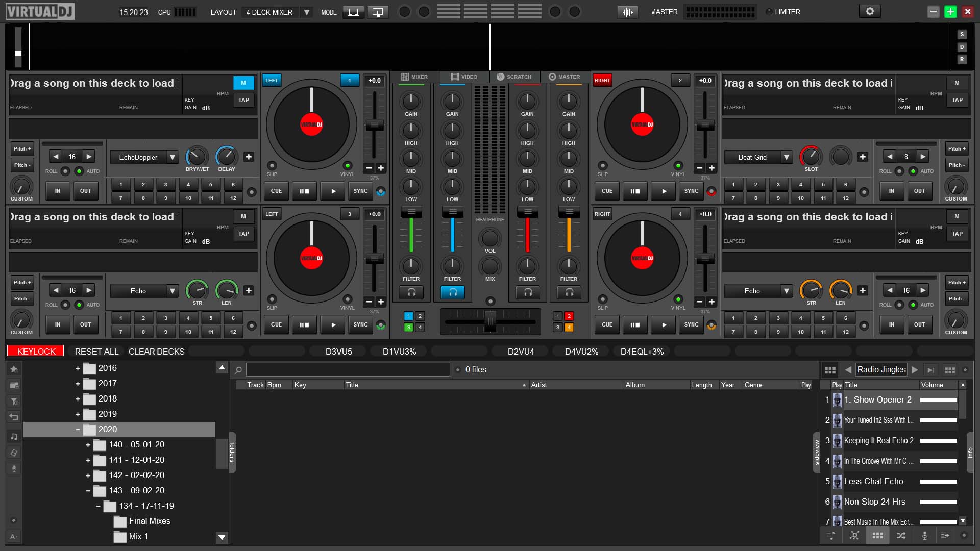Image resolution: width=980 pixels, height=551 pixels.
Task: Expand the 2016 folder
Action: point(78,368)
